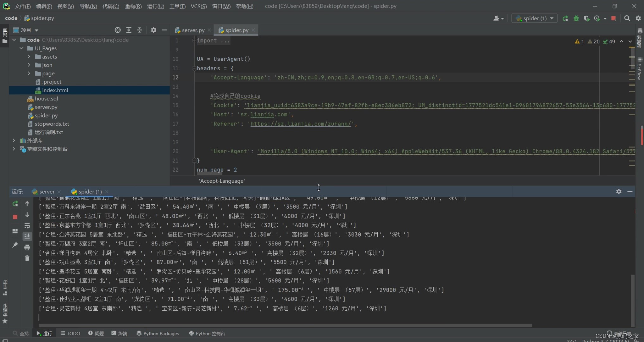Screen dimensions: 644x342
Task: Expand scratch files and consoles node
Action: coord(14,149)
